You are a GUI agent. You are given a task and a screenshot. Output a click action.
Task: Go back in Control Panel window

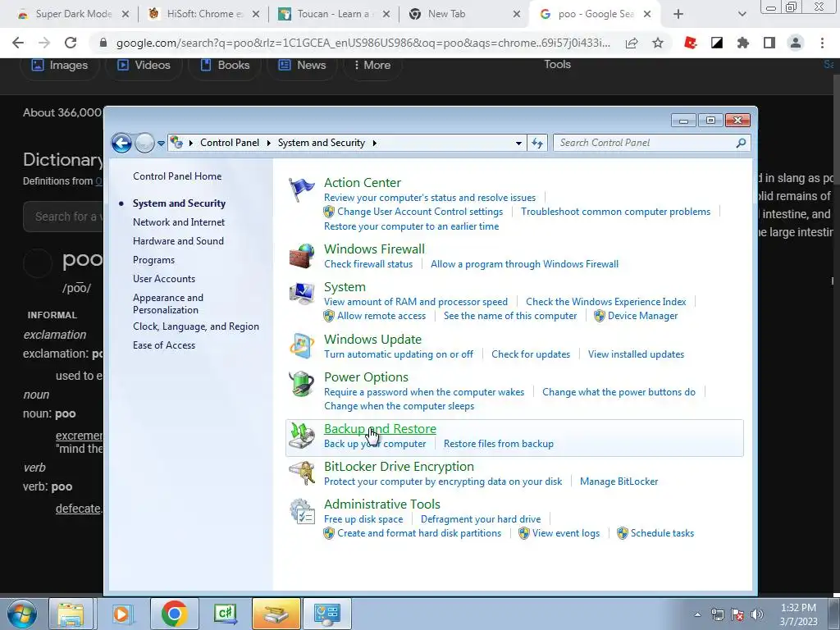(x=121, y=143)
